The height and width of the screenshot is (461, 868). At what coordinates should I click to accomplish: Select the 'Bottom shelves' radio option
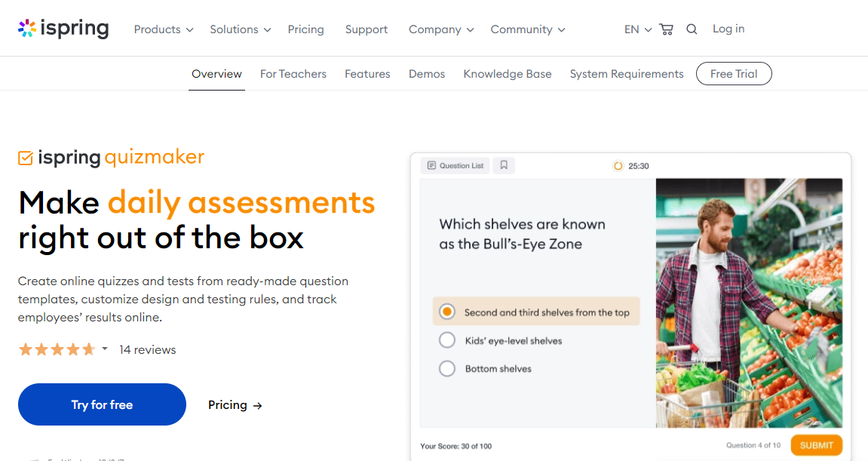pyautogui.click(x=447, y=368)
